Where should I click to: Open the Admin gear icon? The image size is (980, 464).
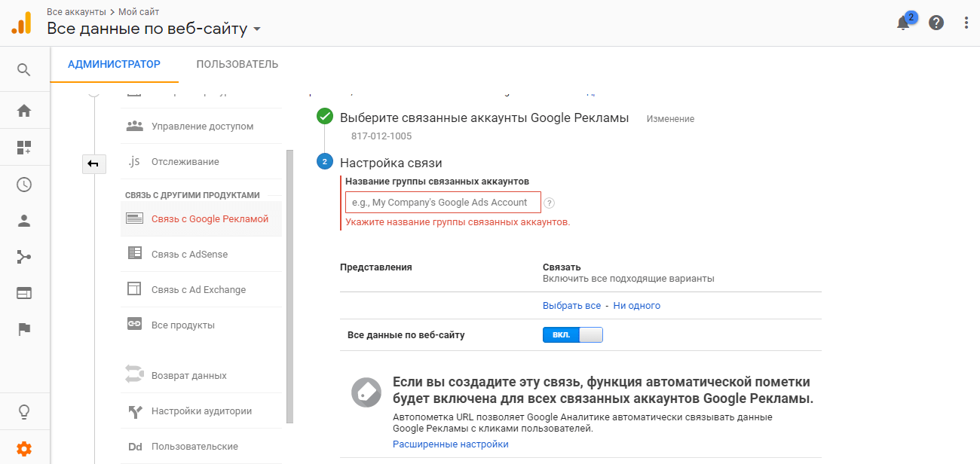pos(23,446)
